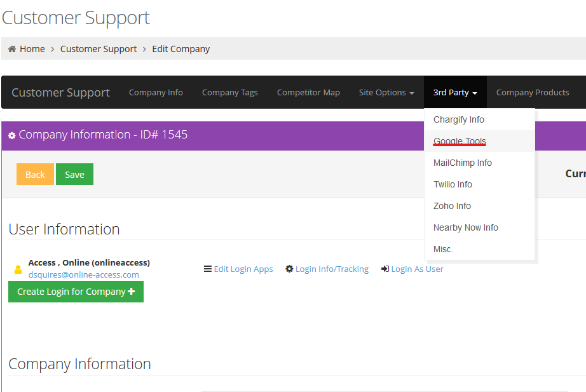Expand the Site Options dropdown

[386, 92]
